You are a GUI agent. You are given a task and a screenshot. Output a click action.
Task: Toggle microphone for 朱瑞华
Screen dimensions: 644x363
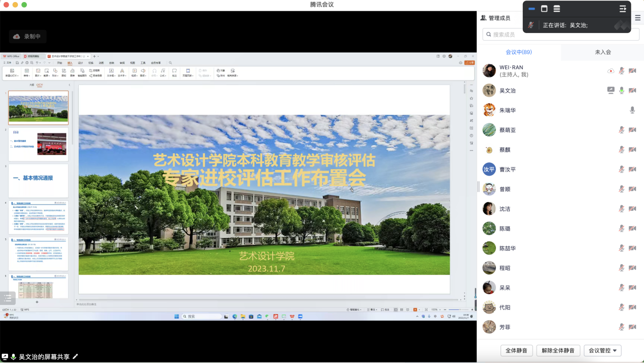click(x=632, y=110)
